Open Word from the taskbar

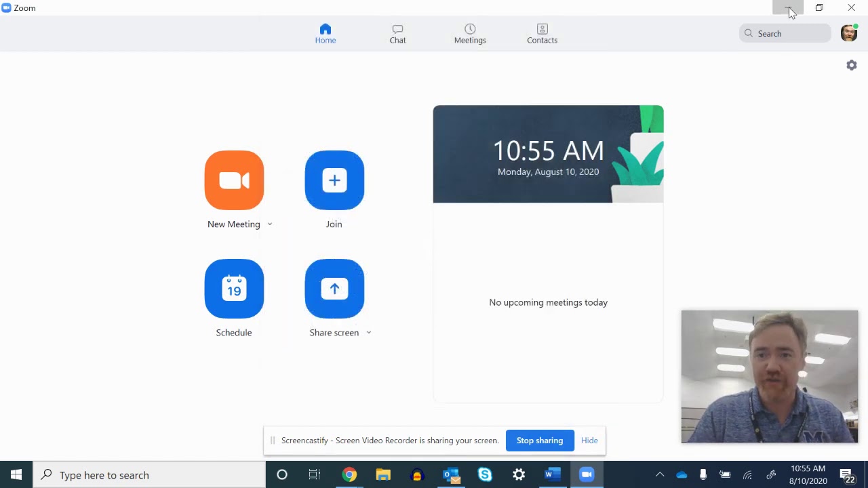click(553, 475)
